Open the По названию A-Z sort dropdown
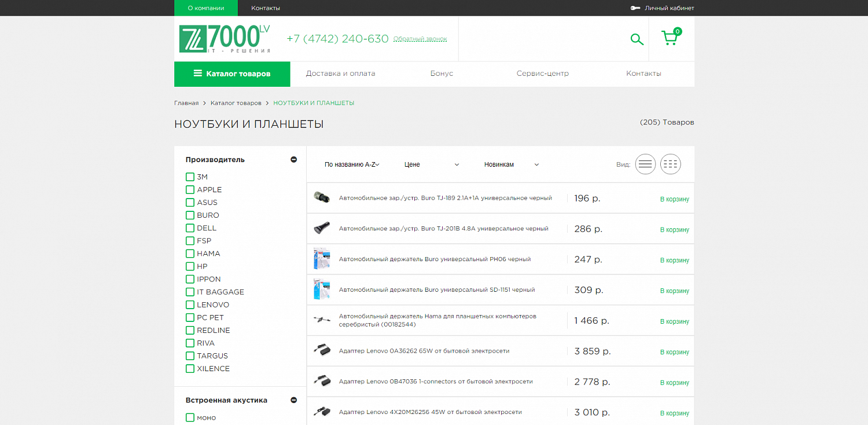The width and height of the screenshot is (868, 425). point(352,164)
